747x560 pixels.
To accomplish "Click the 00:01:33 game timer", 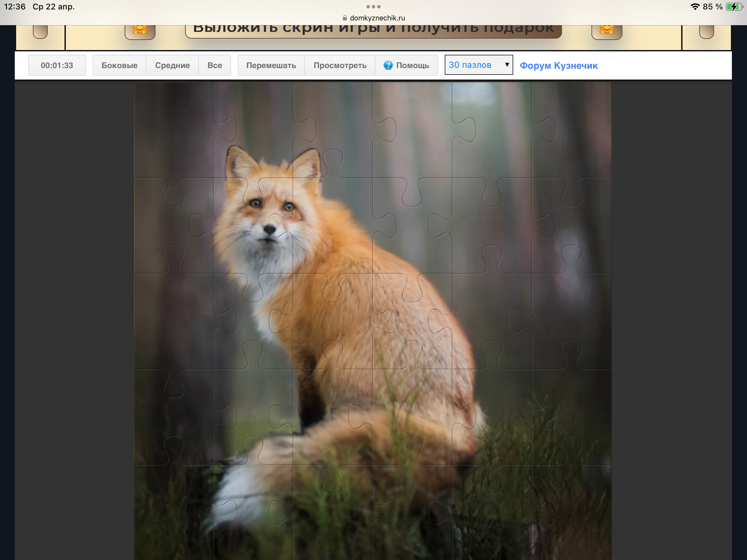I will click(57, 65).
